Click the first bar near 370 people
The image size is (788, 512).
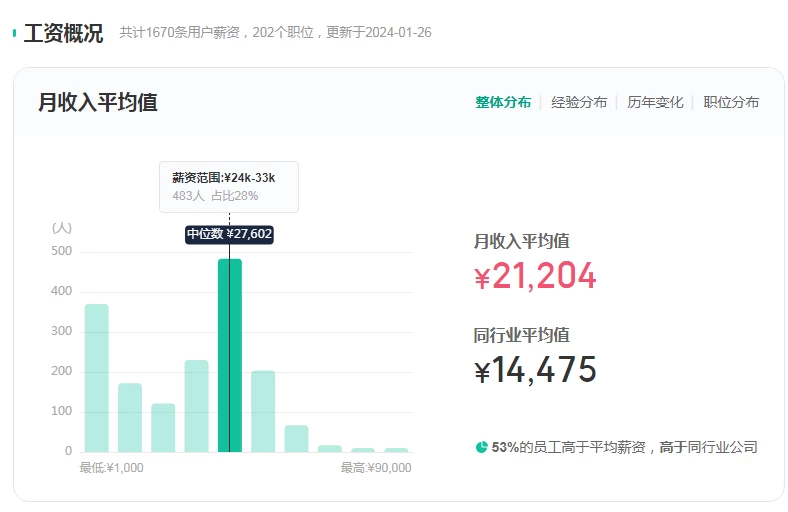pyautogui.click(x=96, y=378)
